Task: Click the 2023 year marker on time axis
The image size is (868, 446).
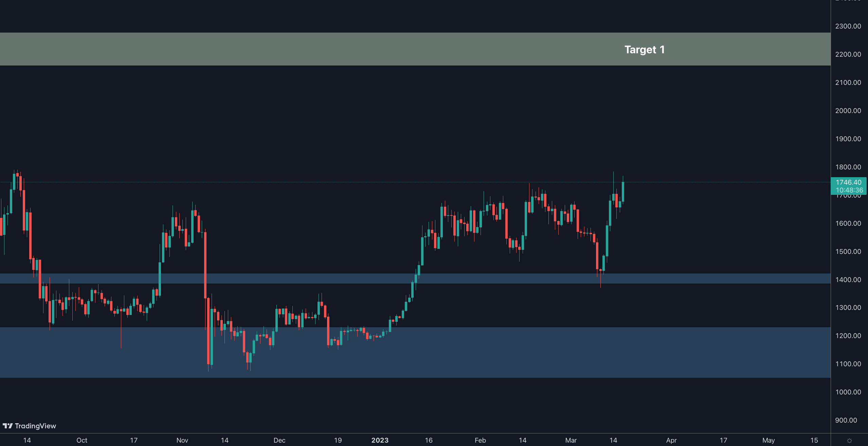Action: [380, 440]
